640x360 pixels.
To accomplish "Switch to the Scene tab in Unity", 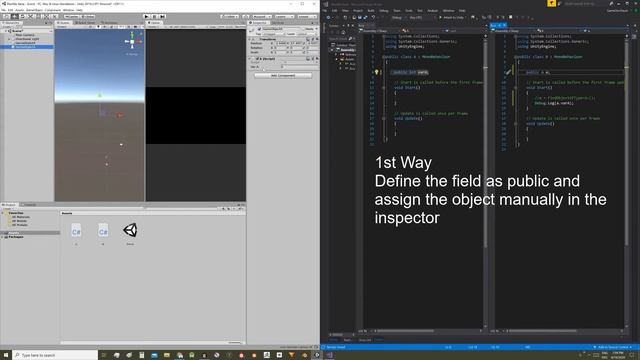I will [x=63, y=23].
